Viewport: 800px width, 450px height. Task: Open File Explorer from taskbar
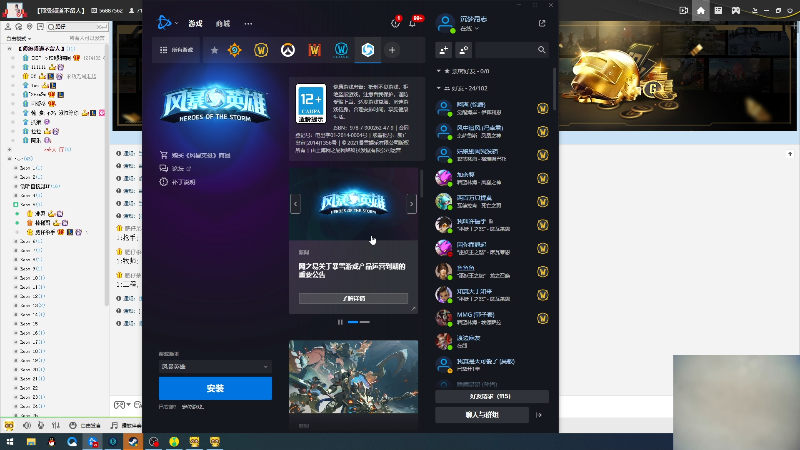coord(31,441)
